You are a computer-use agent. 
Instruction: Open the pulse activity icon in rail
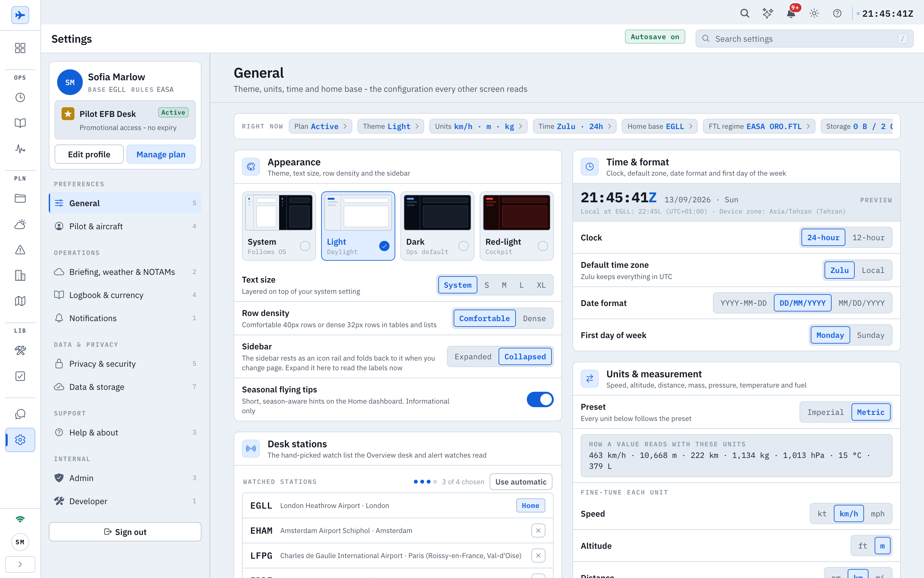tap(20, 149)
